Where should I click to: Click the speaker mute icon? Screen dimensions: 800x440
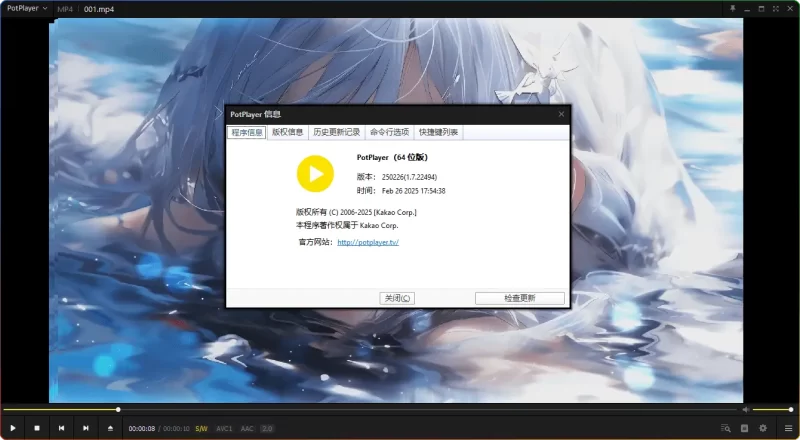coord(746,409)
